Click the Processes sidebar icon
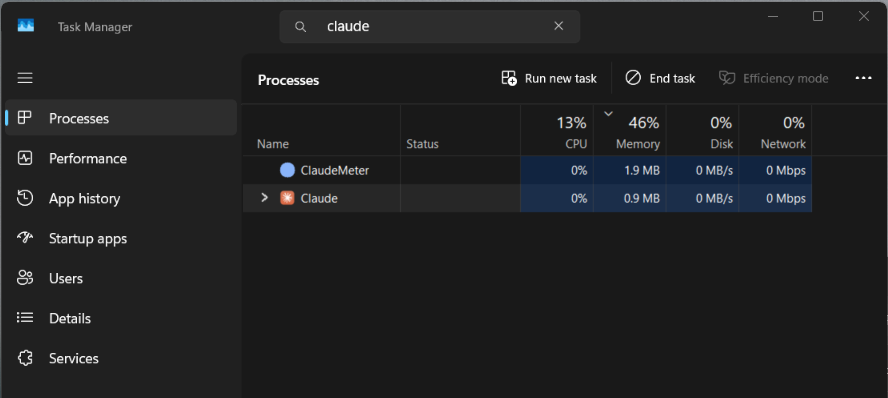The width and height of the screenshot is (888, 398). [x=25, y=118]
